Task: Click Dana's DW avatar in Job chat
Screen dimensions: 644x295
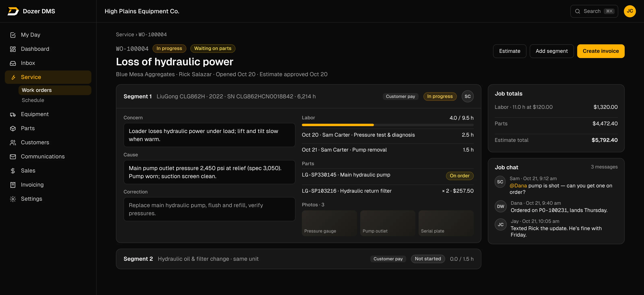Action: 501,206
